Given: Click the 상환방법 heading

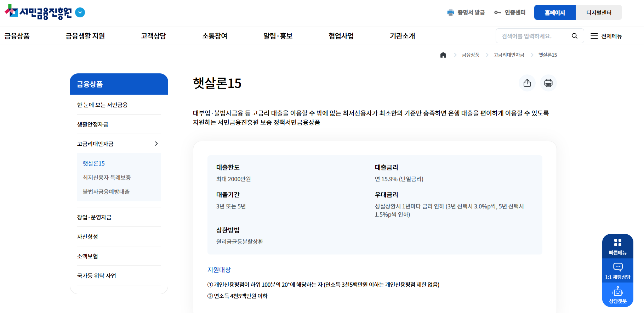Looking at the screenshot, I should (228, 230).
